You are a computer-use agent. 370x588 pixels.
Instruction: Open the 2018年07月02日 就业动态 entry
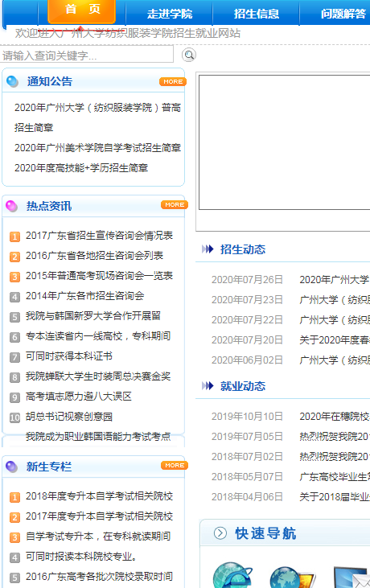pos(335,456)
